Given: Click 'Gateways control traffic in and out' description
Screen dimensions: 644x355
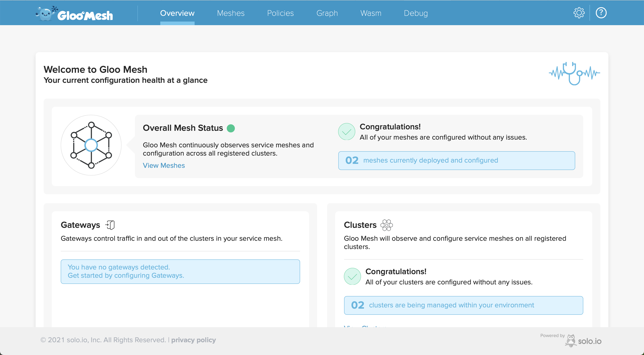Looking at the screenshot, I should [x=171, y=239].
